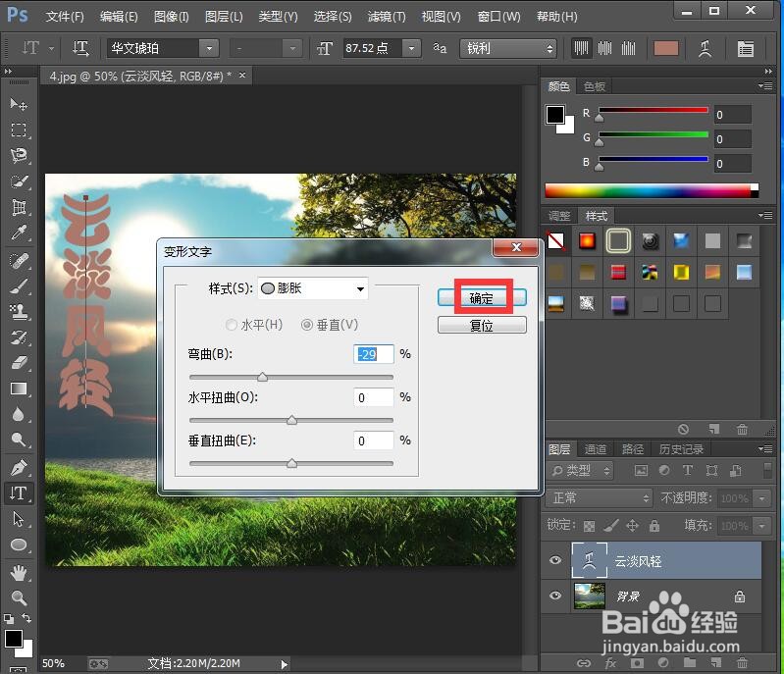Viewport: 784px width, 674px height.
Task: Select the History Brush tool
Action: coord(19,338)
